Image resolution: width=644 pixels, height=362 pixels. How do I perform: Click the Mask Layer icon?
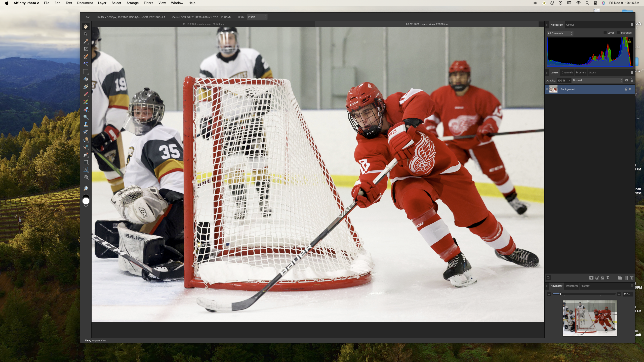[591, 278]
